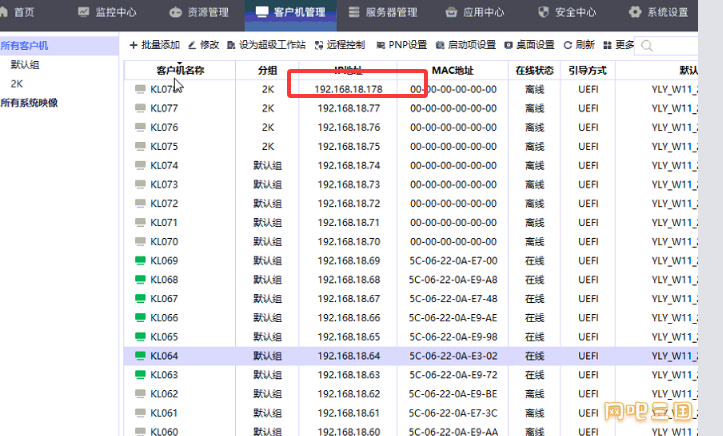Select IP 192.168.18.69 cell
723x436 pixels.
coord(349,260)
